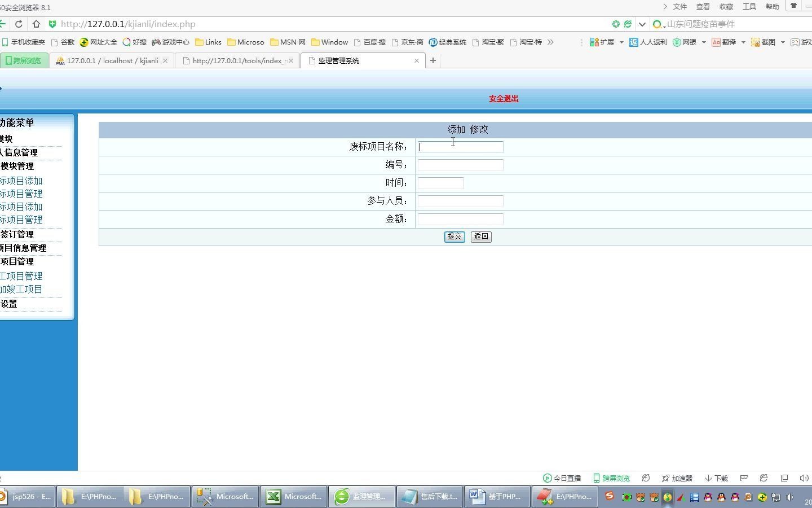This screenshot has width=812, height=508.
Task: Open the Excel Microsoft taskbar window
Action: (x=293, y=497)
